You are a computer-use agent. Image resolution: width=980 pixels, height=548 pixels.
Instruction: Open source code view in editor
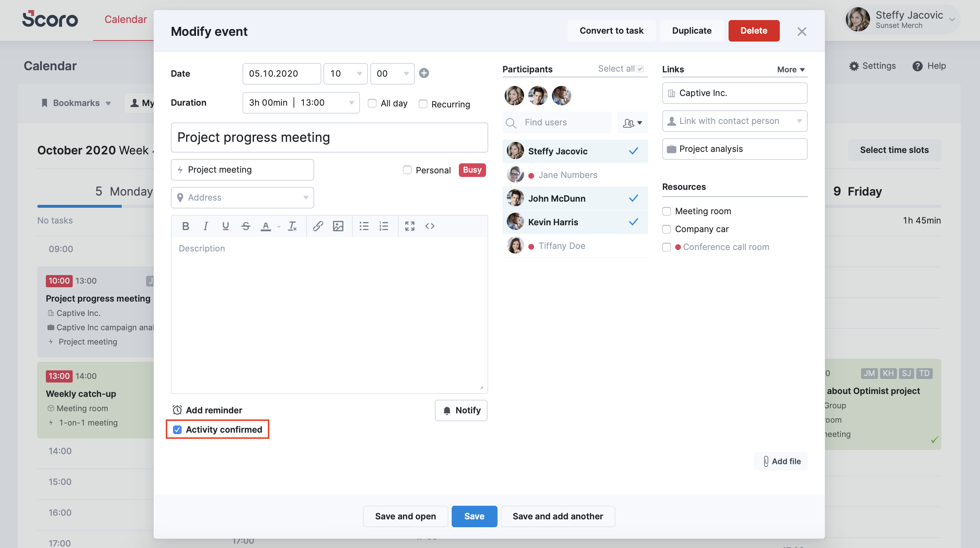[x=430, y=226]
